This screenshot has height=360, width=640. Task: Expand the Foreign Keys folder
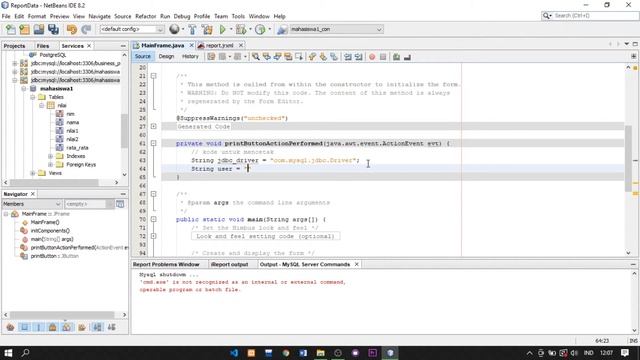click(50, 164)
